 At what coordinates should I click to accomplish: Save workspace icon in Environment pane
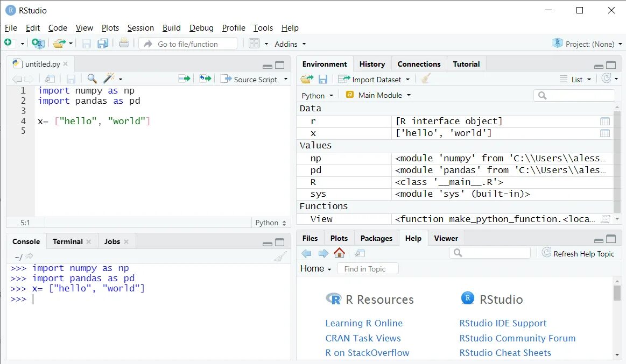pyautogui.click(x=323, y=80)
